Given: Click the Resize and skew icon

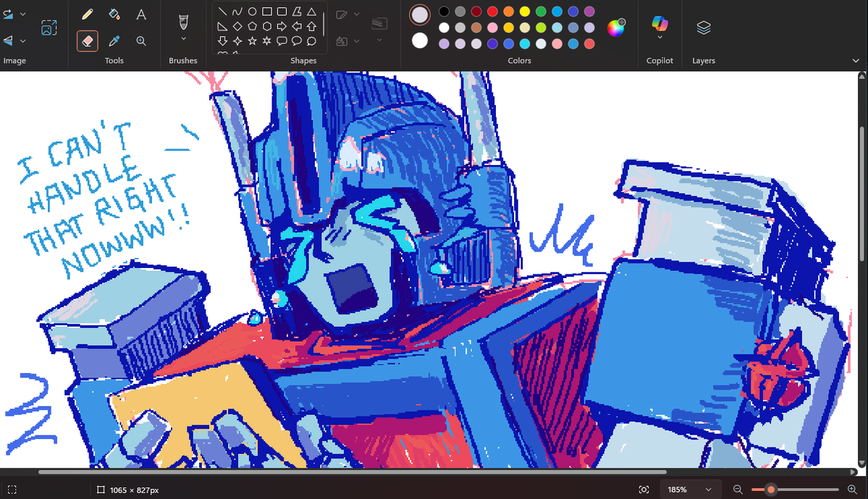Looking at the screenshot, I should pyautogui.click(x=49, y=27).
